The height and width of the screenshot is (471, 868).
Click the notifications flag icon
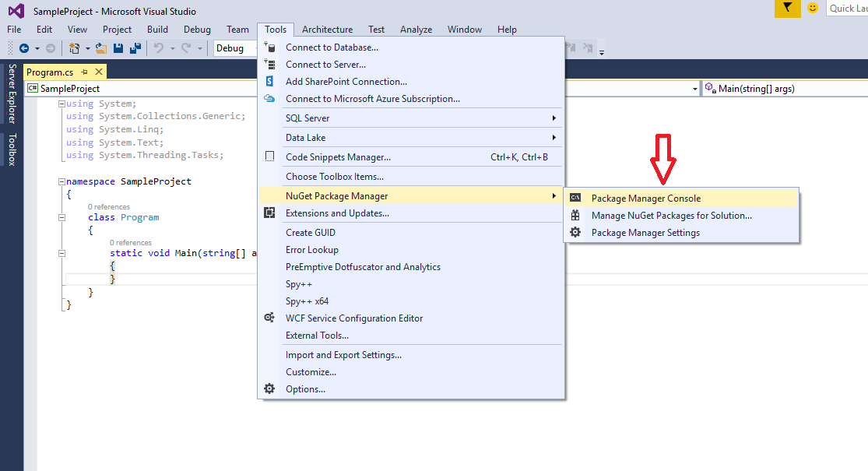tap(787, 9)
